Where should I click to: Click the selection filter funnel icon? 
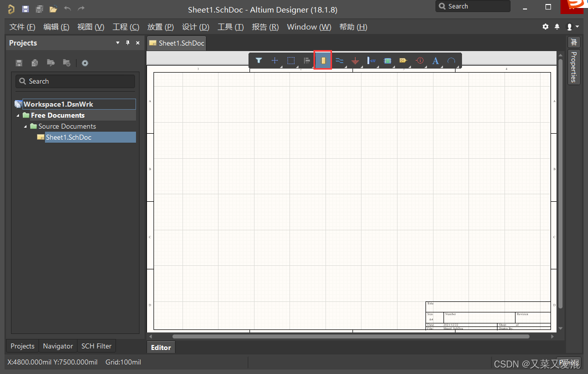pyautogui.click(x=258, y=61)
